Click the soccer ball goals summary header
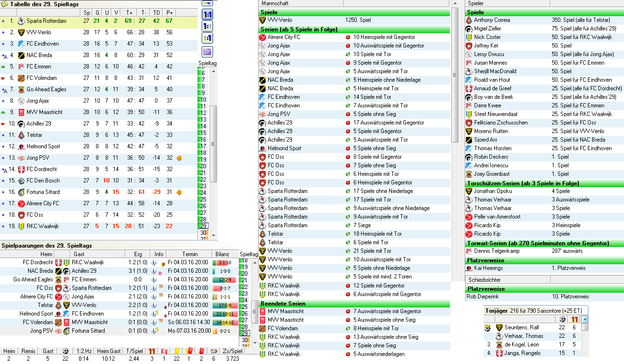The height and width of the screenshot is (364, 624). (x=65, y=351)
